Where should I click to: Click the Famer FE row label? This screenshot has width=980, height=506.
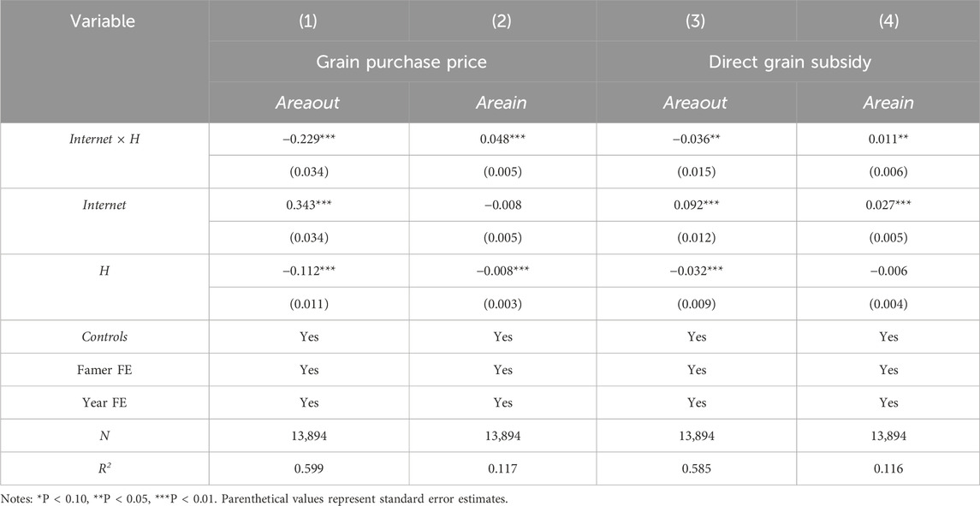[x=104, y=370]
